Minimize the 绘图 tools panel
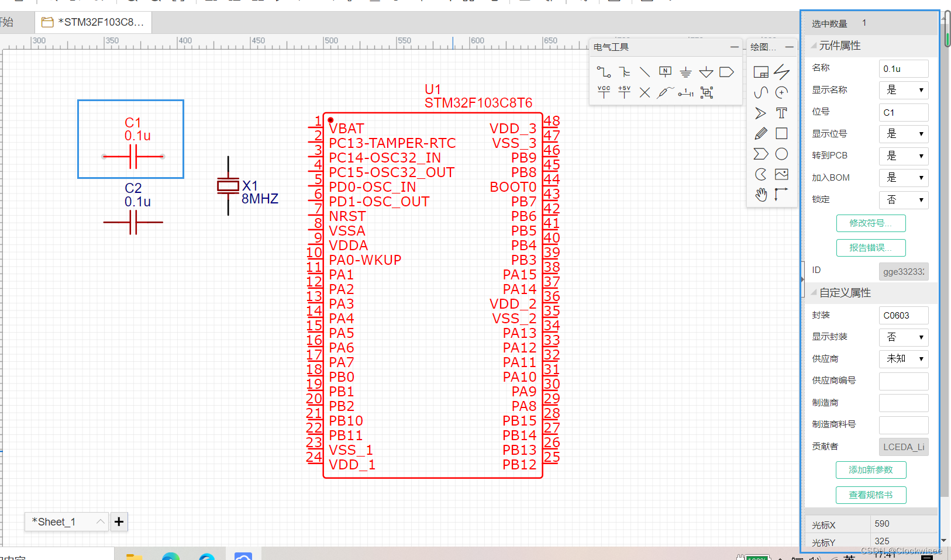 point(789,47)
